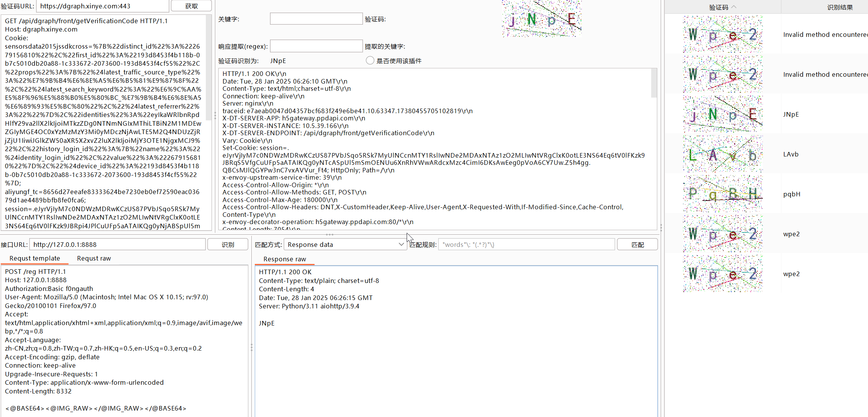The height and width of the screenshot is (417, 868).
Task: Click the large captcha preview image at top
Action: point(541,18)
